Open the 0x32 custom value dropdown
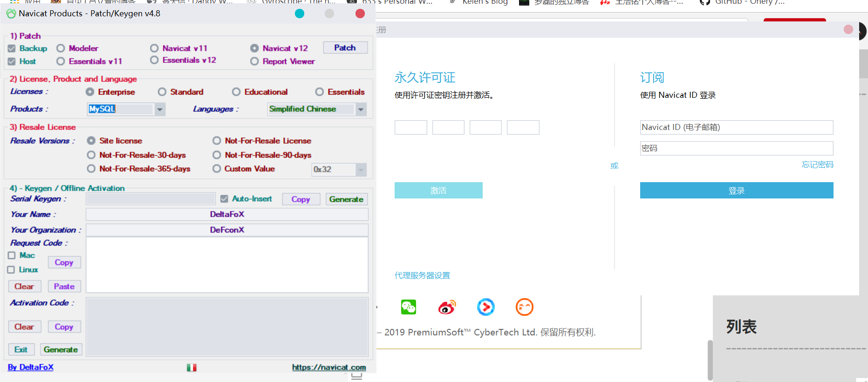This screenshot has width=868, height=382. click(361, 170)
